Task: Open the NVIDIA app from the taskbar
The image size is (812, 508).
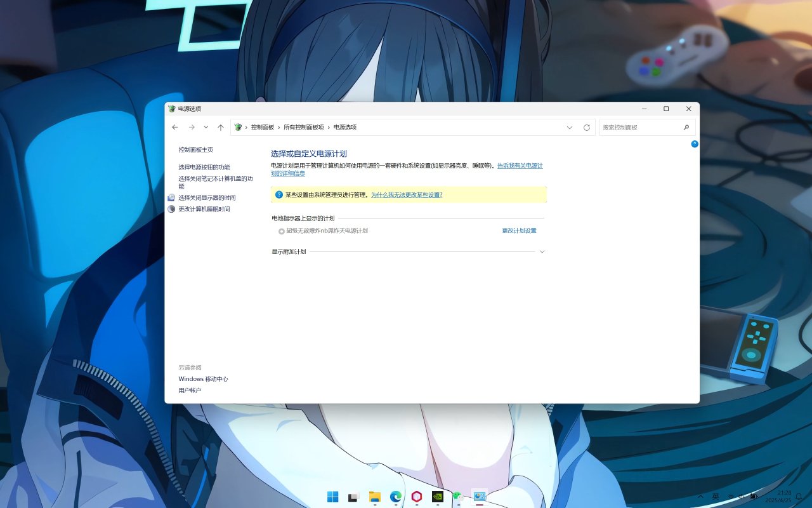Action: coord(438,497)
